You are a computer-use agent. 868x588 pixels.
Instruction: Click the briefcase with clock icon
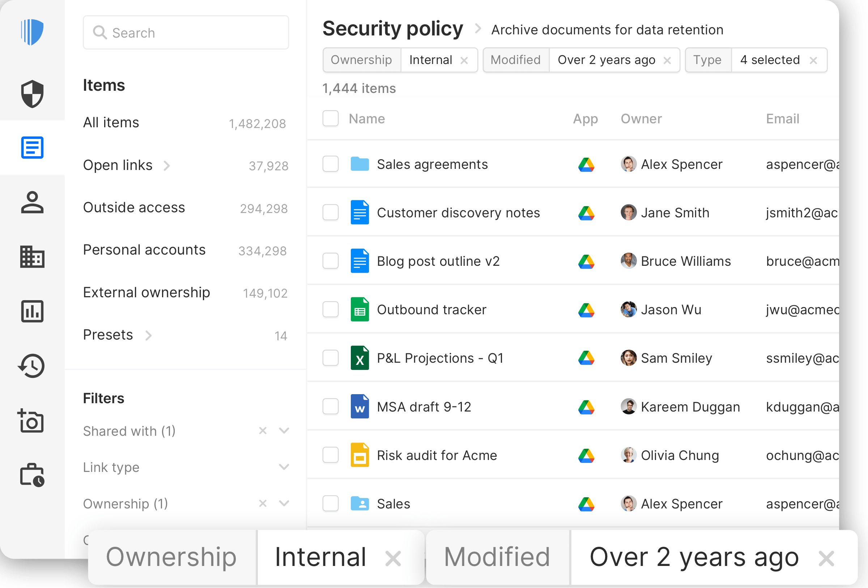tap(32, 475)
